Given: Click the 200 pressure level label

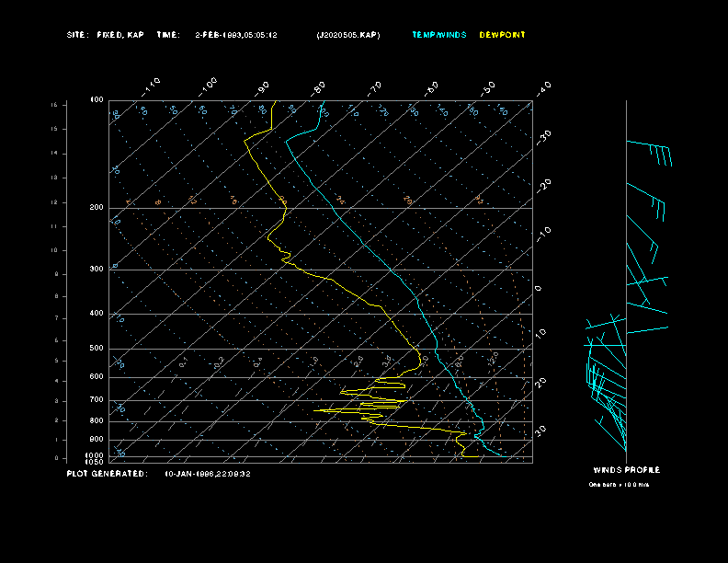Looking at the screenshot, I should click(x=97, y=208).
